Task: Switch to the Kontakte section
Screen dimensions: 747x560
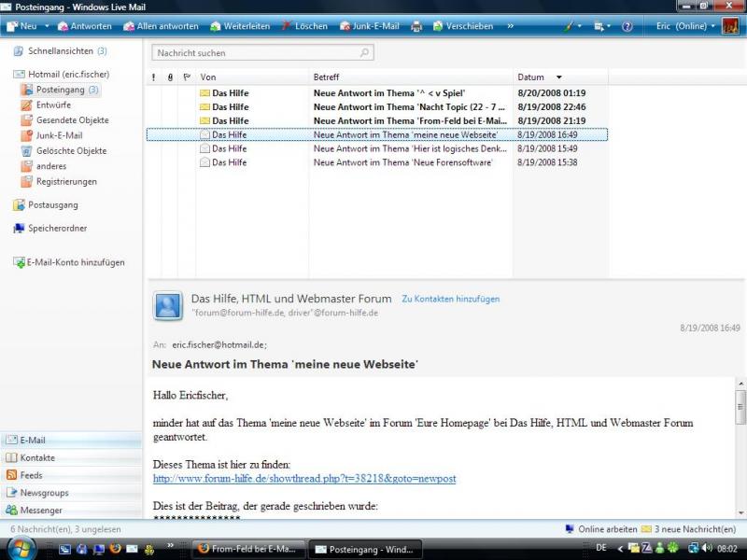Action: 37,458
